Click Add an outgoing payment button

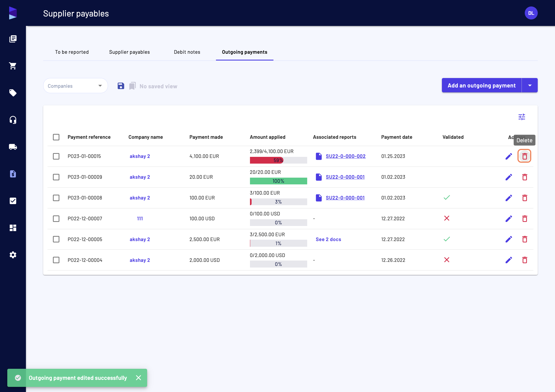[x=482, y=85]
